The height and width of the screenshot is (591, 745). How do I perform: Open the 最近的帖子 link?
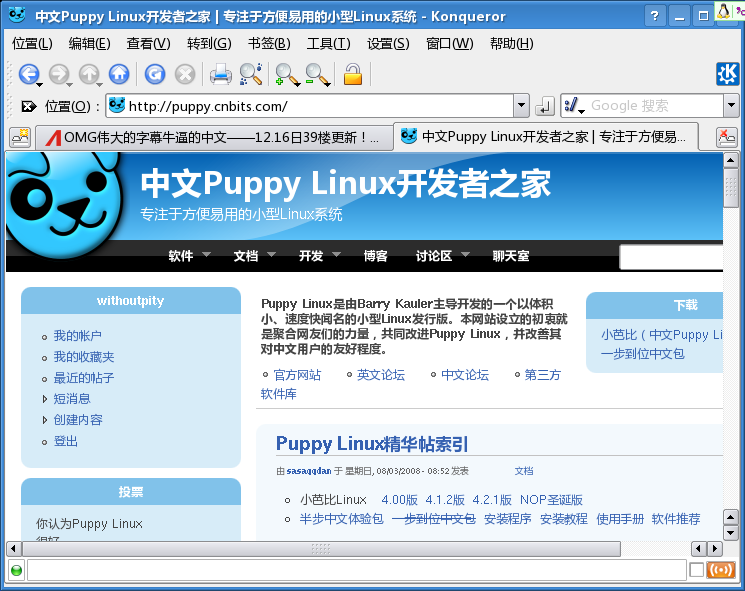click(x=84, y=378)
